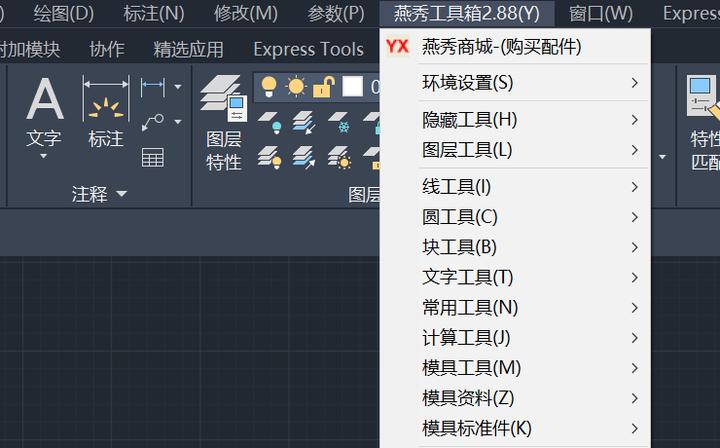Click the layer Off icon with the blue bulb
The width and height of the screenshot is (720, 448).
270,122
